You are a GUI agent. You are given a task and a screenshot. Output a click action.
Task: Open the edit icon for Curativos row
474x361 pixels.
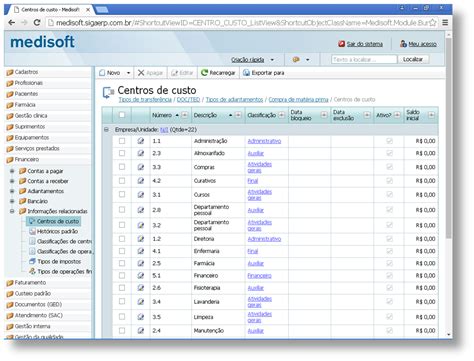point(141,181)
